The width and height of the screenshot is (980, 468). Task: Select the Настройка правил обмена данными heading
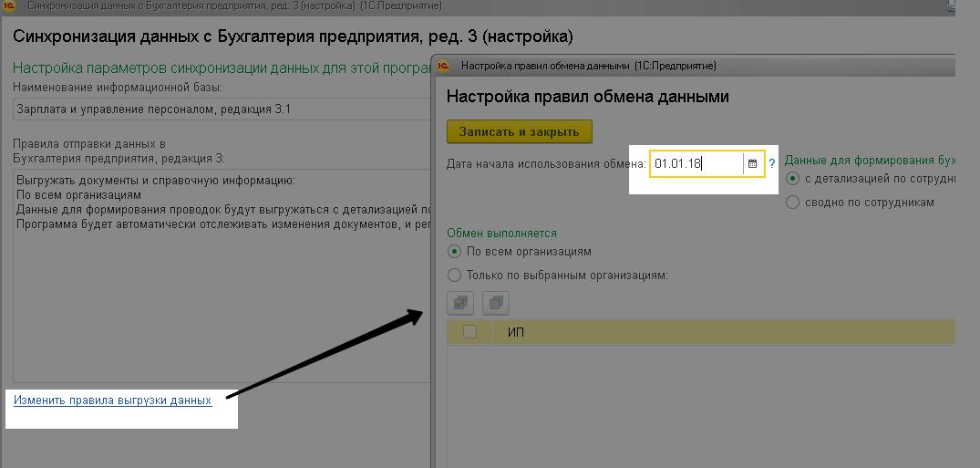pos(588,97)
